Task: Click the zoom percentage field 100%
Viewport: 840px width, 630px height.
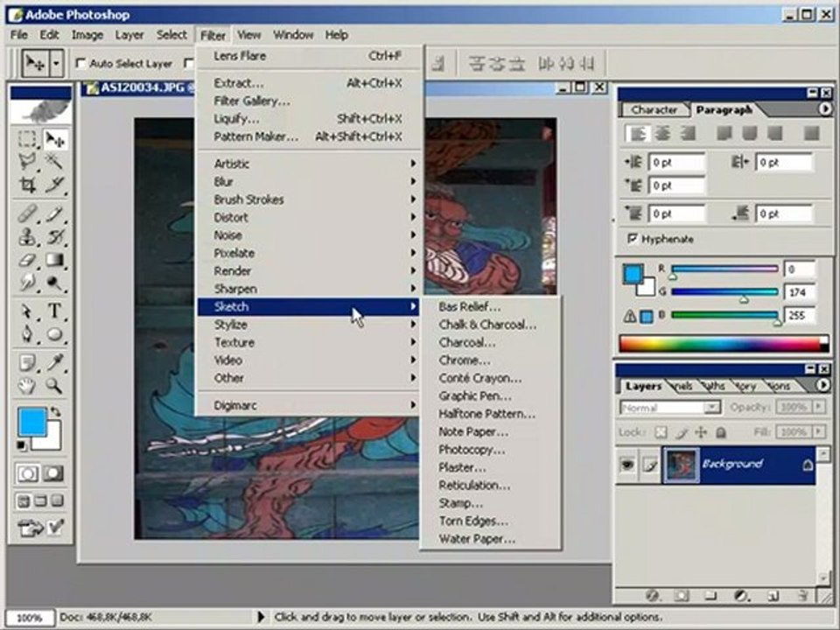Action: pos(30,617)
